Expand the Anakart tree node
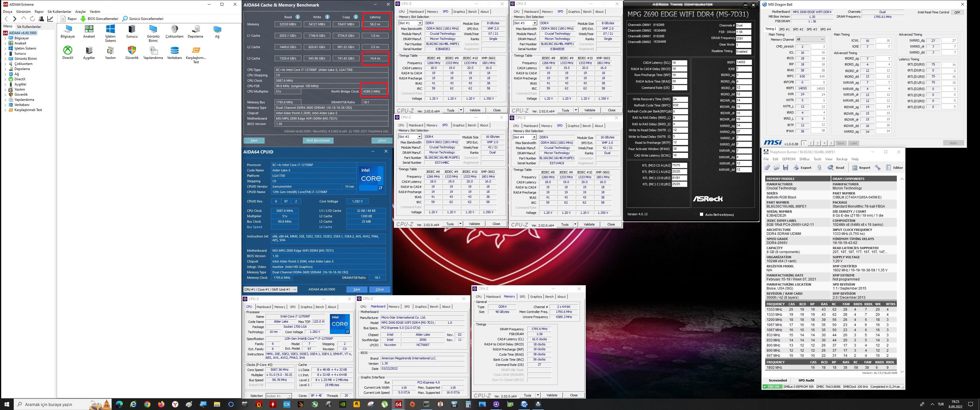Screen dimensions: 980x410 pos(6,43)
